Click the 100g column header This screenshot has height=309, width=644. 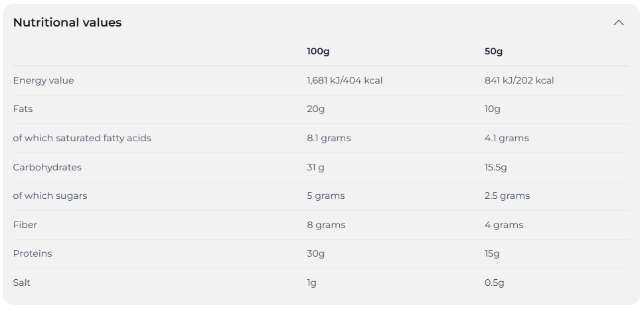(x=318, y=52)
